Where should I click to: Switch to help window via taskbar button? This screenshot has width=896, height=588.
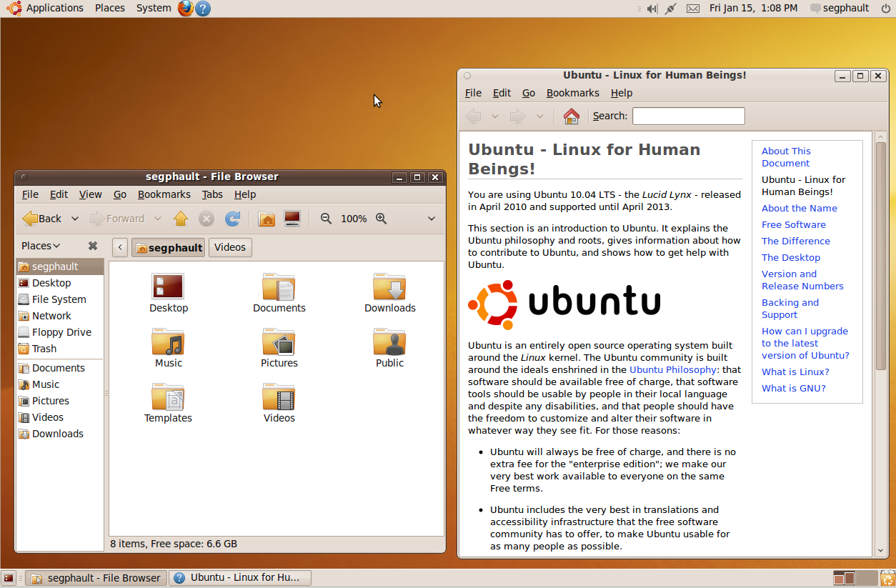240,578
